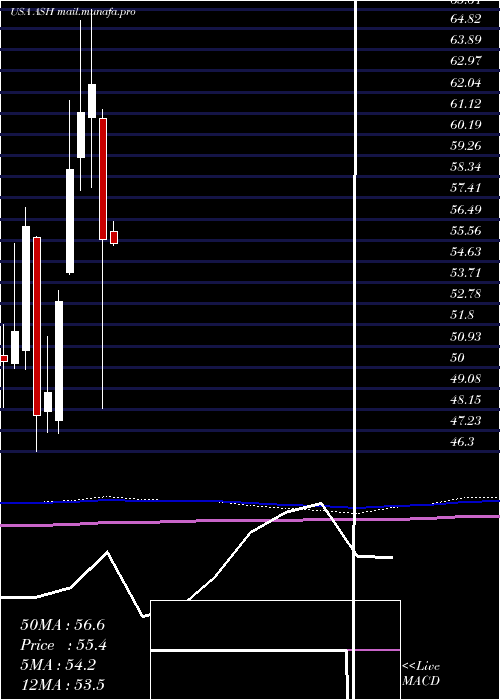Click the 63.89 price axis label
The width and height of the screenshot is (500, 700).
point(466,40)
